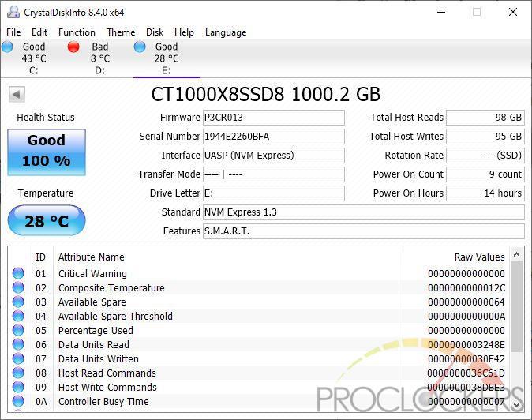Select the Composite Temperature attribute name

[111, 287]
